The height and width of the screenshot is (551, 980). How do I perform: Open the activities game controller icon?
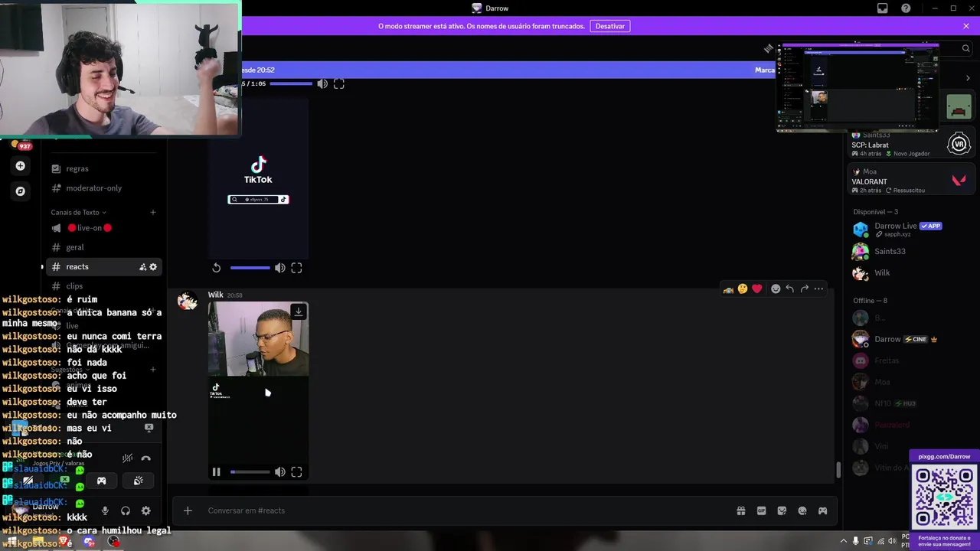(x=823, y=511)
